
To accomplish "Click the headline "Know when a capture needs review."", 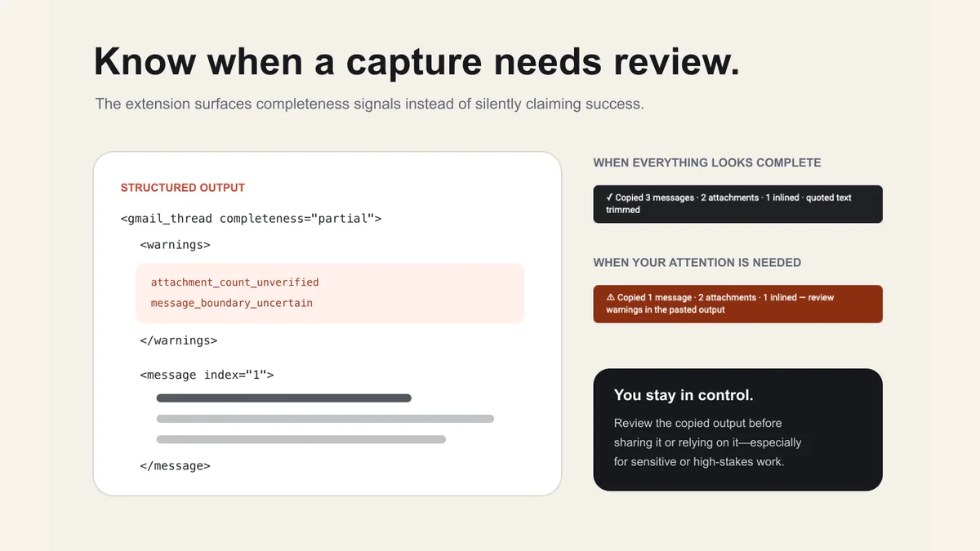I will 416,62.
